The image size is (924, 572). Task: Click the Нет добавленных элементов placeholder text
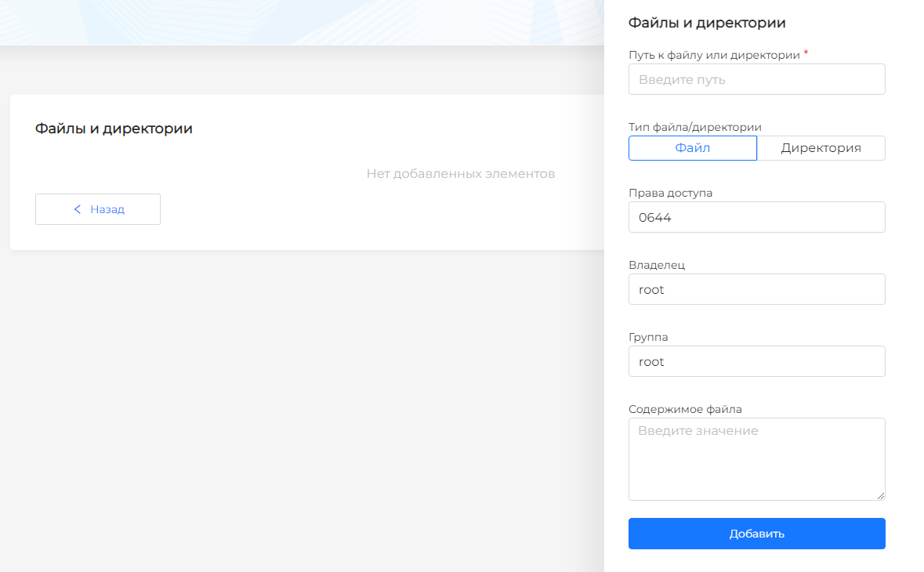point(460,173)
